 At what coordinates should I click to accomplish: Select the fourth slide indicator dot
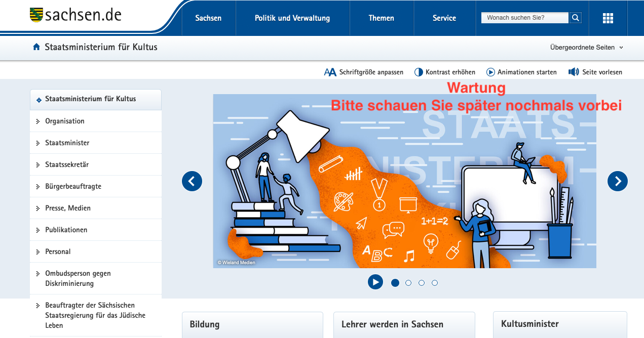coord(435,283)
